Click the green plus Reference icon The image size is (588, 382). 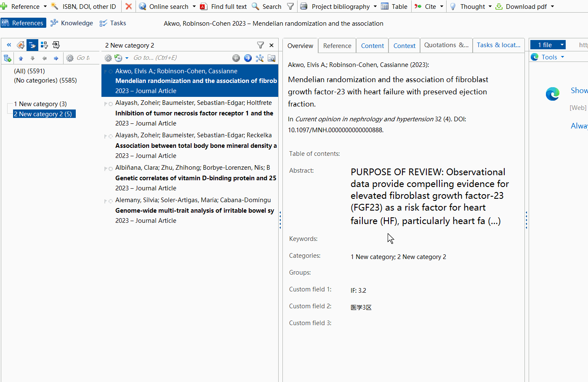[4, 6]
